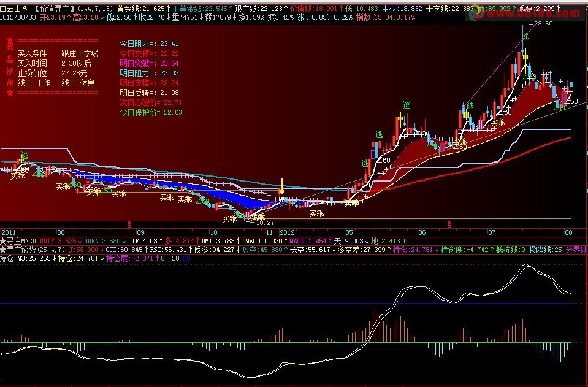Click the amplitude 振3.42%
Image resolution: width=588 pixels, height=387 pixels.
pos(281,17)
